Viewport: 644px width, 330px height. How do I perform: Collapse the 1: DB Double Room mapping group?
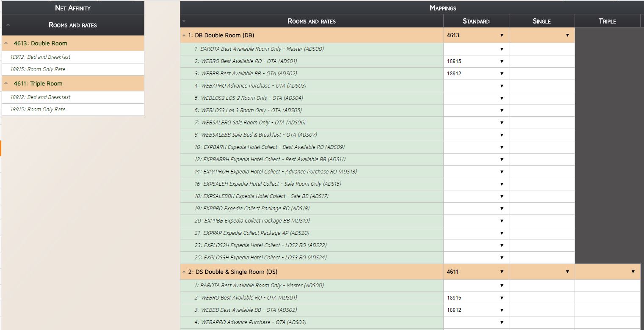(184, 36)
